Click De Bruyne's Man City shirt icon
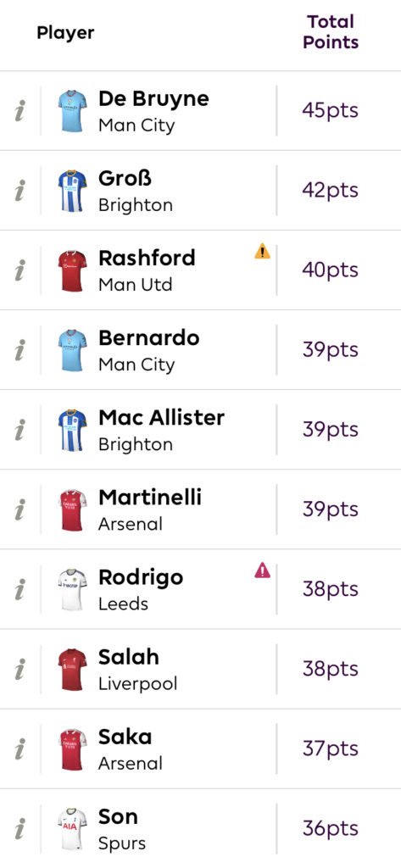Image resolution: width=401 pixels, height=868 pixels. click(x=73, y=111)
